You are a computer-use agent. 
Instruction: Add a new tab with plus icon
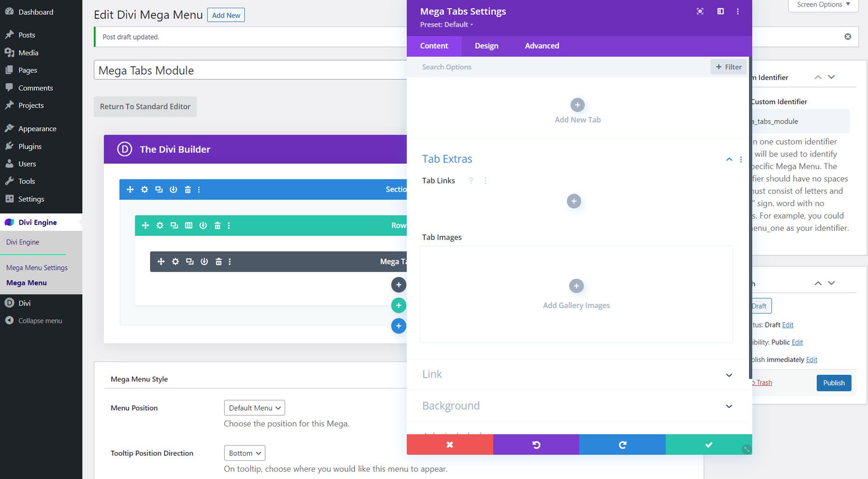pyautogui.click(x=577, y=105)
